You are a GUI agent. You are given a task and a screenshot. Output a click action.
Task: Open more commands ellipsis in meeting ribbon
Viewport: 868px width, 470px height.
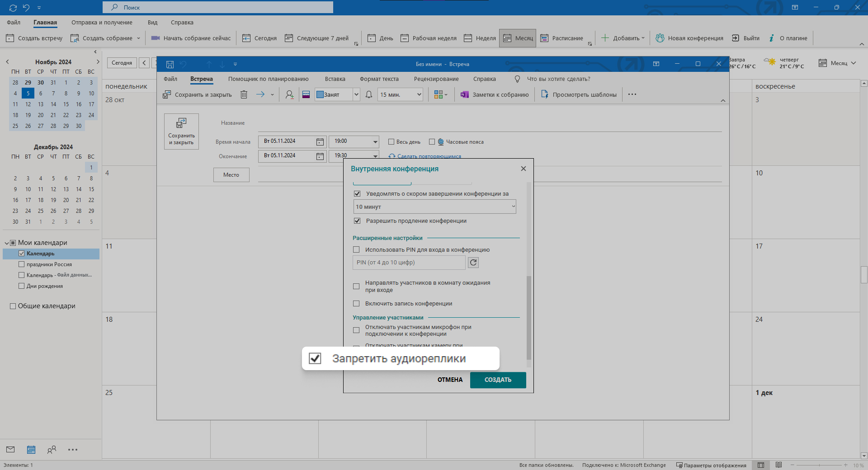point(632,94)
